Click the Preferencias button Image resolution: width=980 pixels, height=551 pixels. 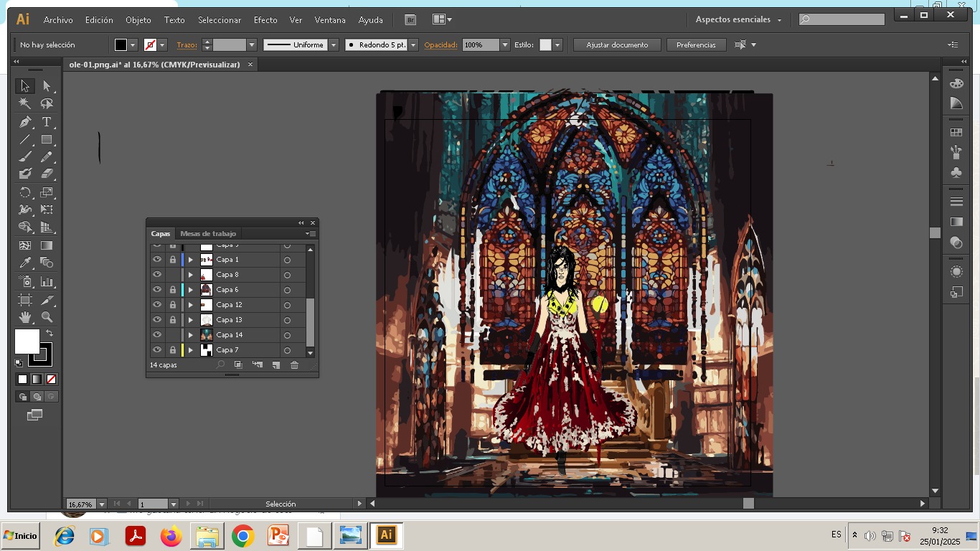point(696,44)
